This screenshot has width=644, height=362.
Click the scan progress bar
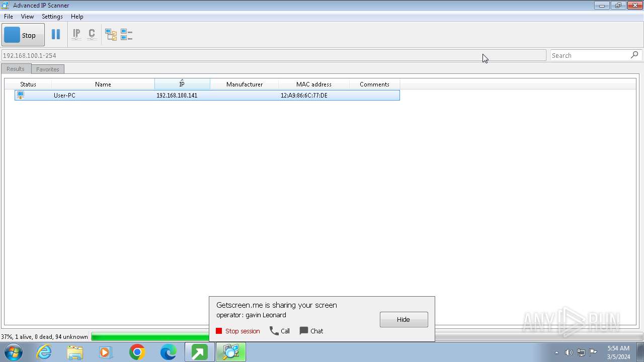[x=366, y=336]
